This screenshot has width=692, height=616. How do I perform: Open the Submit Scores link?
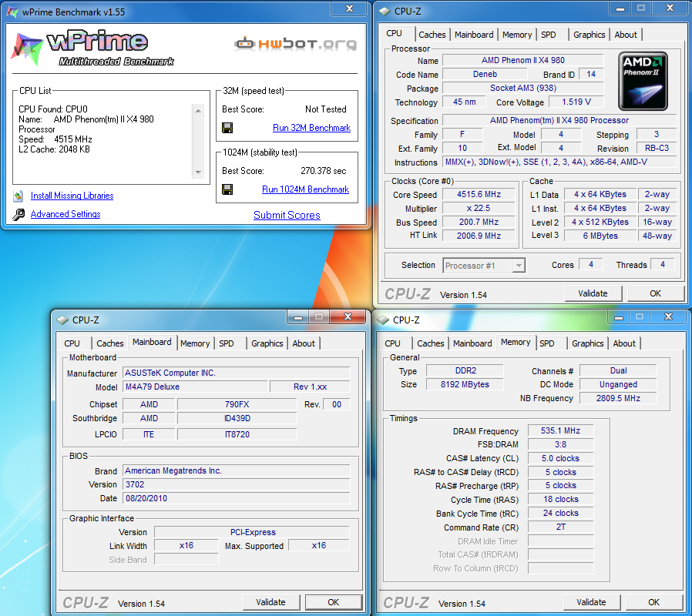tap(287, 215)
